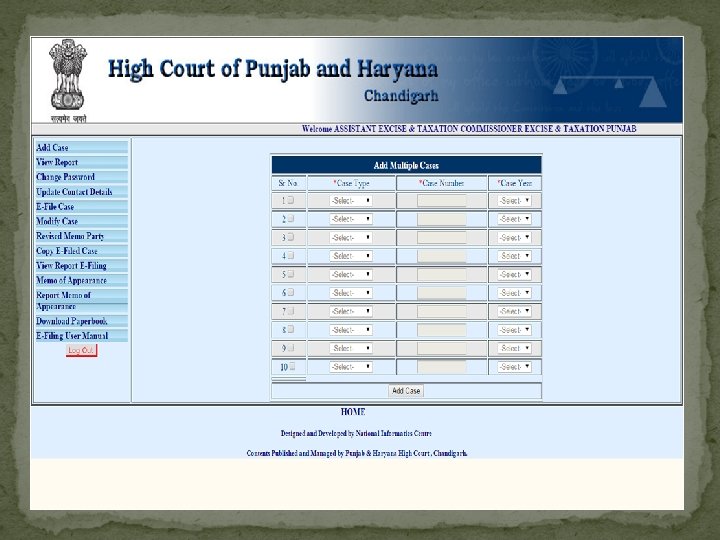
Task: Open E-Filing User Manual
Action: point(81,336)
